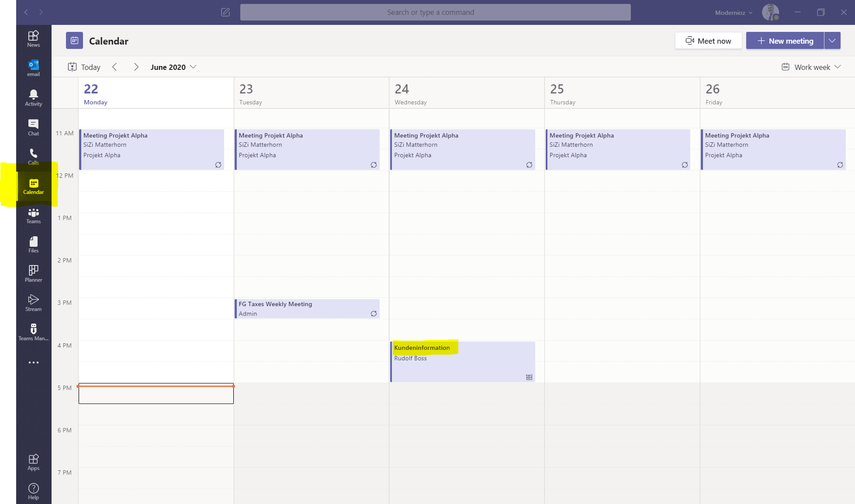Start a new chat with compose icon
The height and width of the screenshot is (504, 855).
225,12
